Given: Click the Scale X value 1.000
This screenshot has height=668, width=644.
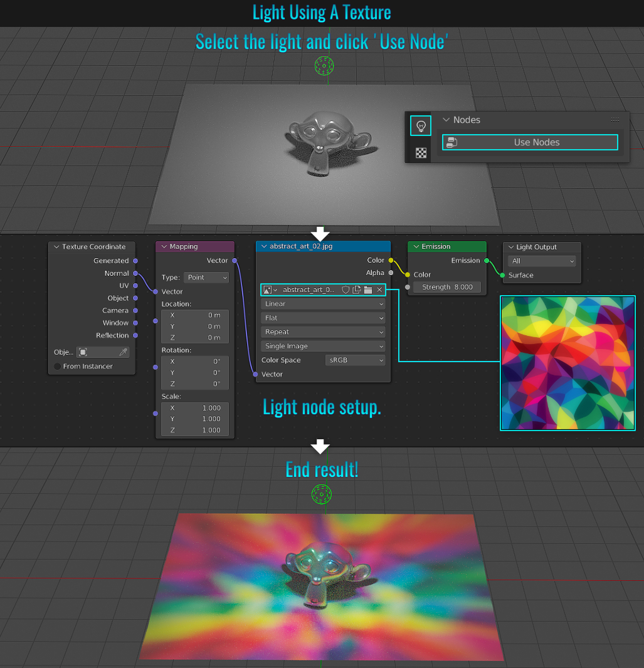Looking at the screenshot, I should [x=211, y=408].
